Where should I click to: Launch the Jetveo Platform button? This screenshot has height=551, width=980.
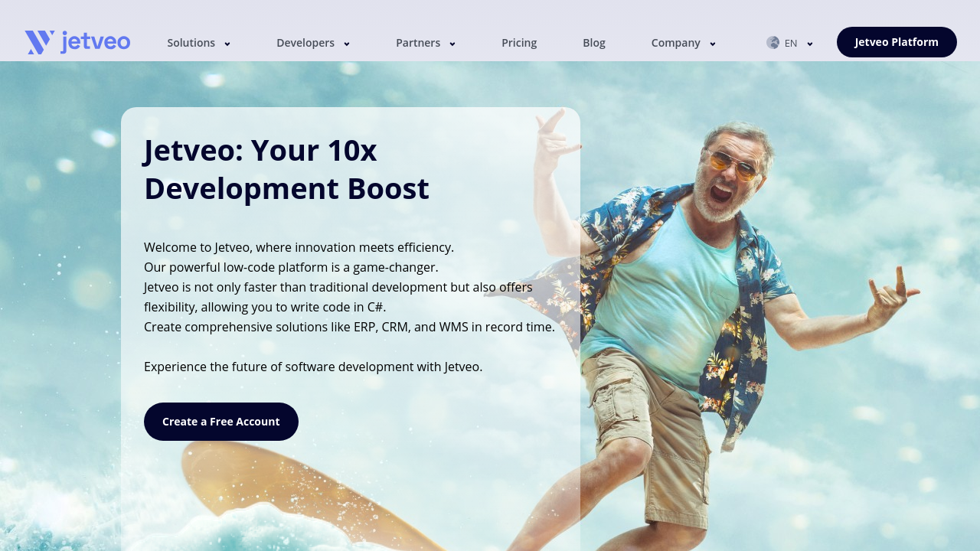(897, 42)
